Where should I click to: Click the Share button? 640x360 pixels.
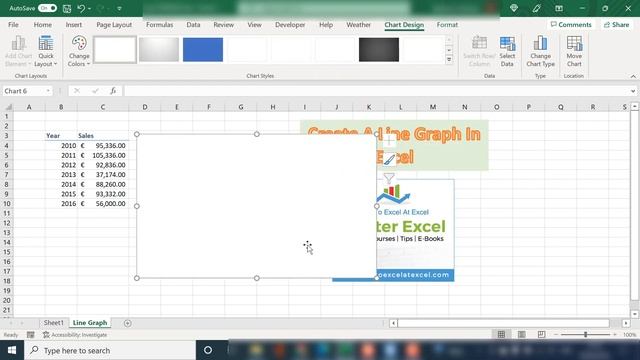616,24
